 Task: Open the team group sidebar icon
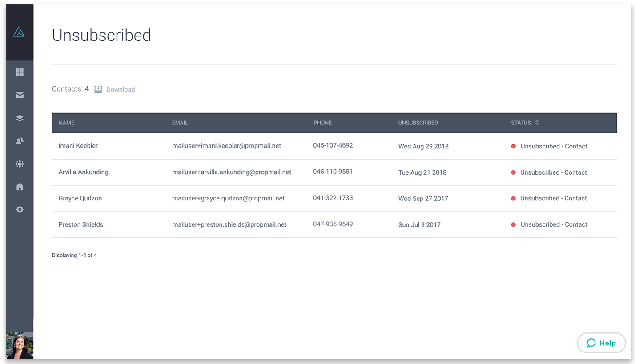[x=20, y=164]
